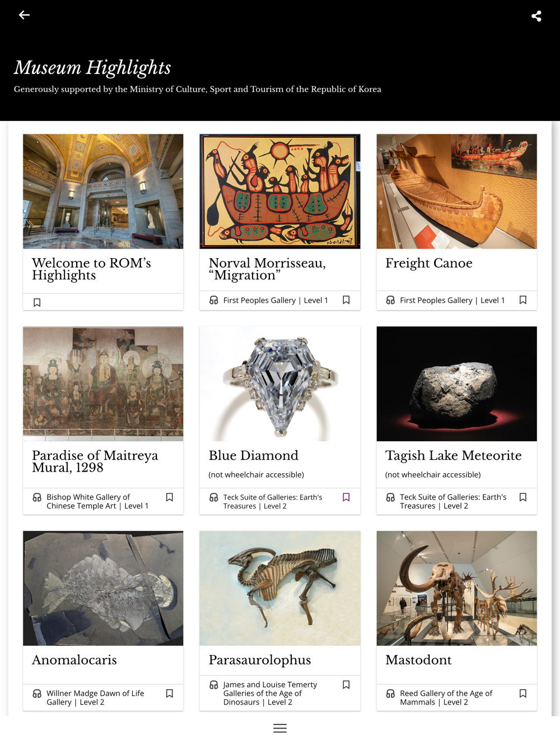Open the share icon in header
The height and width of the screenshot is (747, 560).
(x=536, y=16)
